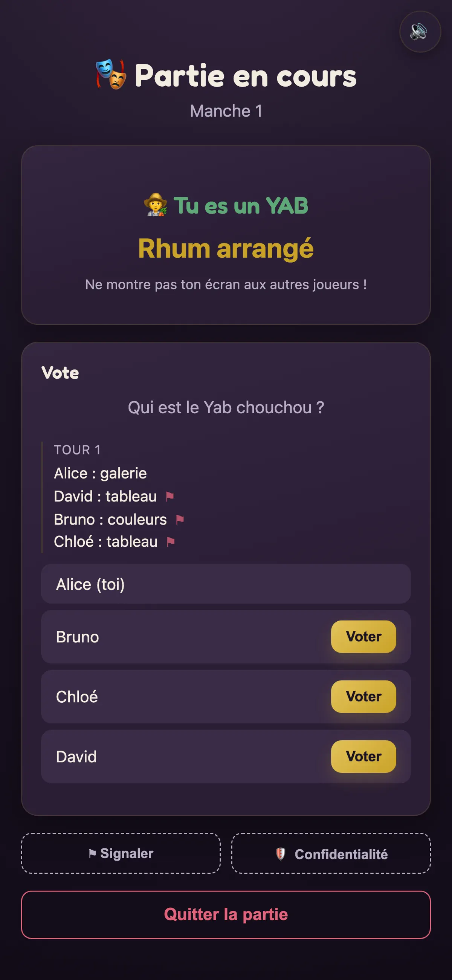Open Confidentialité privacy settings
This screenshot has height=980, width=452.
pyautogui.click(x=331, y=853)
